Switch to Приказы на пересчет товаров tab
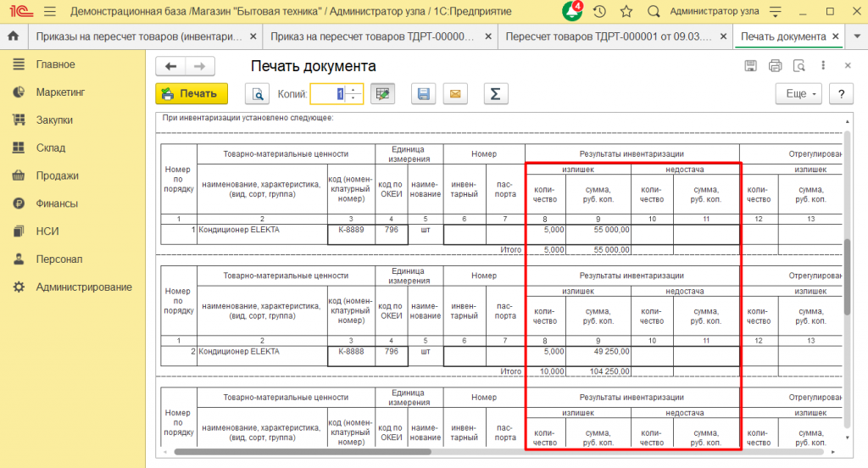The height and width of the screenshot is (468, 868). (x=140, y=36)
